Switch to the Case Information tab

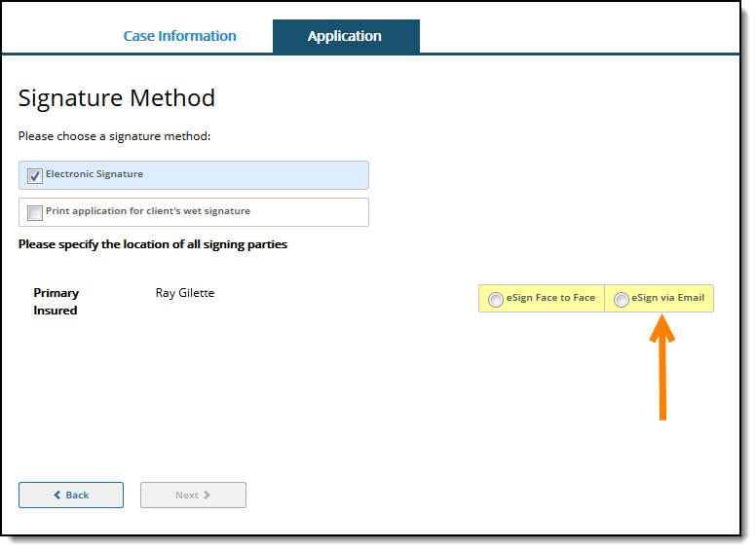(179, 37)
